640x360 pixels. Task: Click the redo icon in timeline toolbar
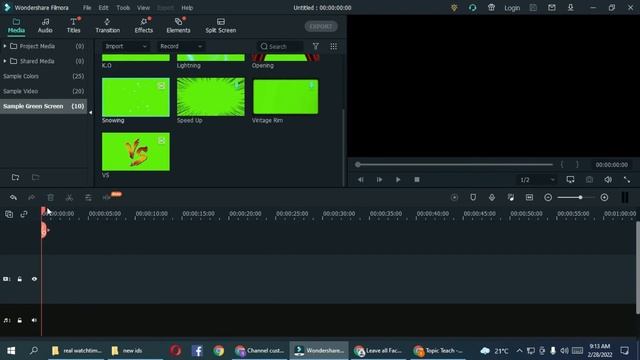click(x=31, y=198)
